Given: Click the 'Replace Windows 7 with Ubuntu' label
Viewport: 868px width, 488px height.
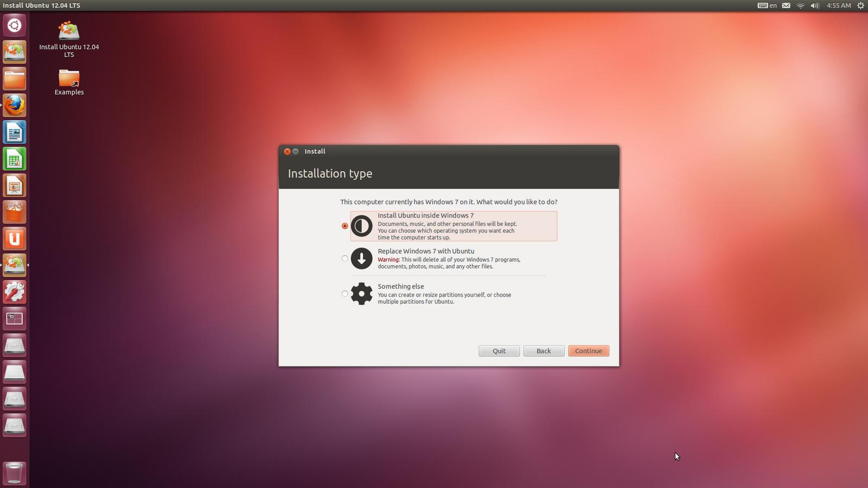Looking at the screenshot, I should click(x=426, y=251).
